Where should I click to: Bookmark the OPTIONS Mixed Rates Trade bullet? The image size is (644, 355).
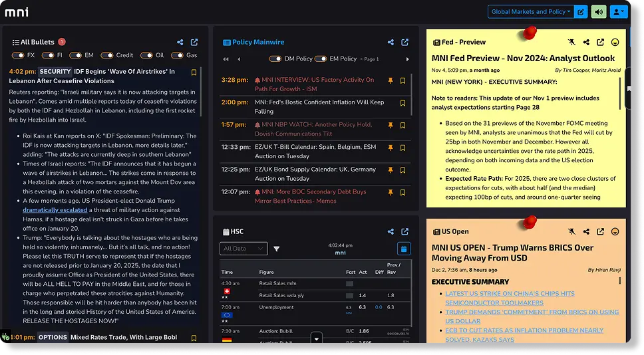[194, 338]
